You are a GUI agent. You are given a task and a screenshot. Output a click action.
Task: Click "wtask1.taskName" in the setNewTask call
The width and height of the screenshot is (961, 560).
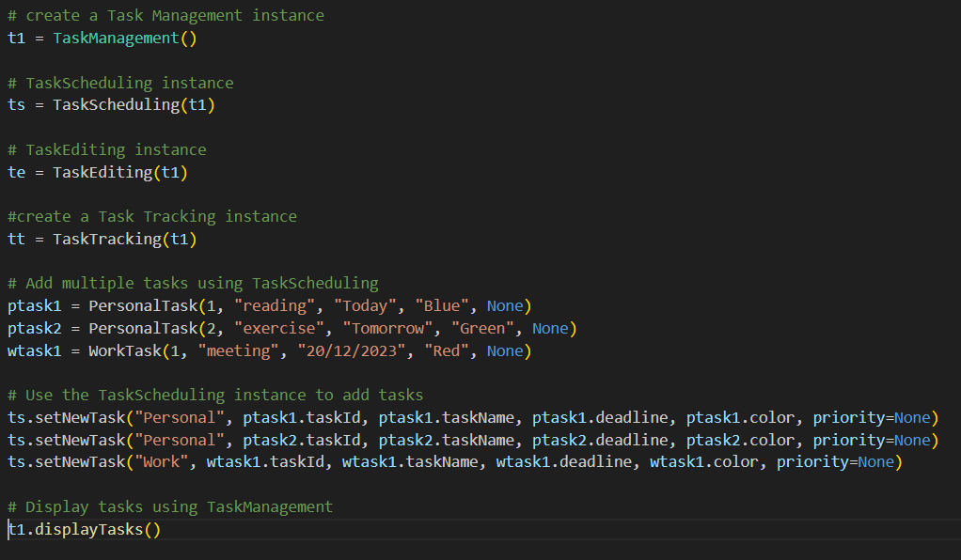pos(411,462)
